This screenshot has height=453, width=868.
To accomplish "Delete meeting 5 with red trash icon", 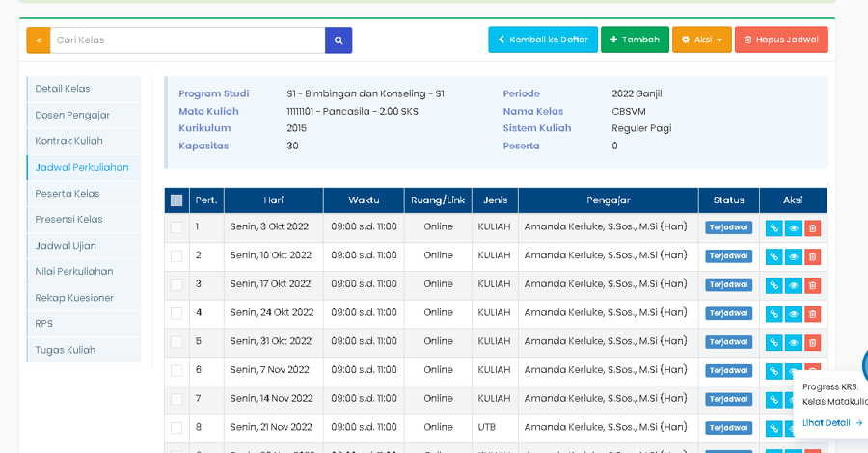I will (812, 342).
